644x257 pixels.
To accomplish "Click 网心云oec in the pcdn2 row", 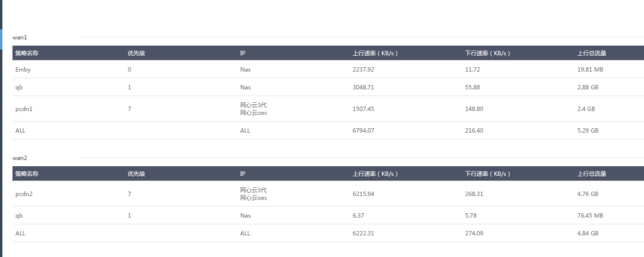I will (254, 198).
